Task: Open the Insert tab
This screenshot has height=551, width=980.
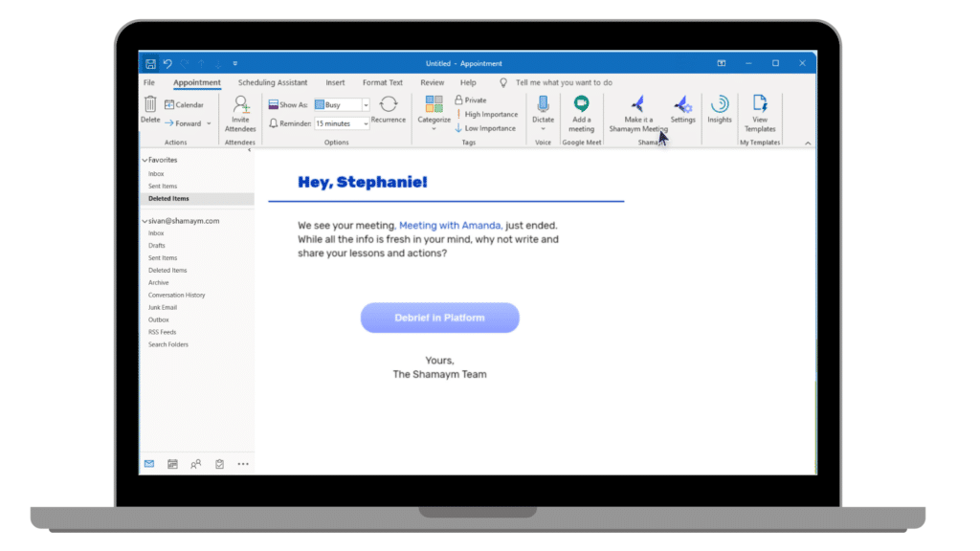Action: click(x=335, y=82)
